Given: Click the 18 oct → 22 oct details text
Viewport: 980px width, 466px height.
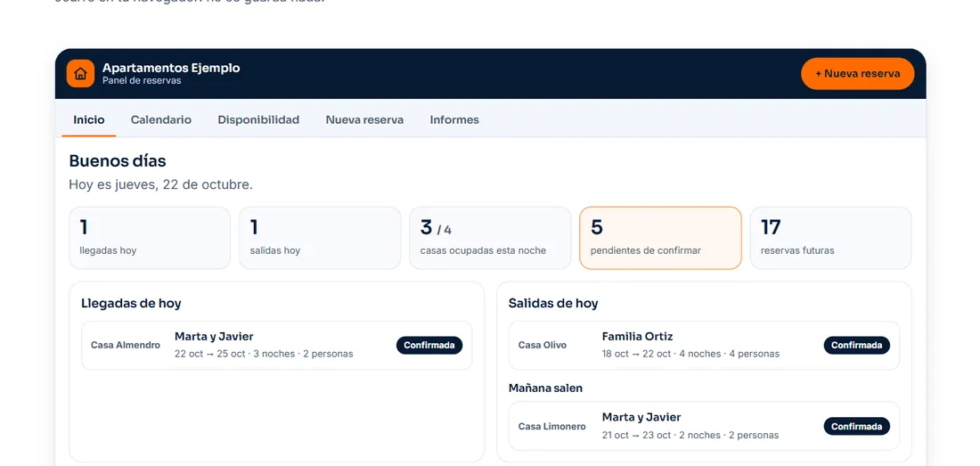Looking at the screenshot, I should (x=690, y=355).
